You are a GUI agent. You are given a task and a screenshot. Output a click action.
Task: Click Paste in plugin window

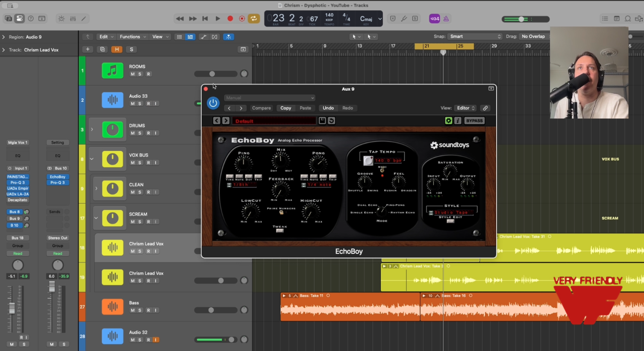click(306, 108)
